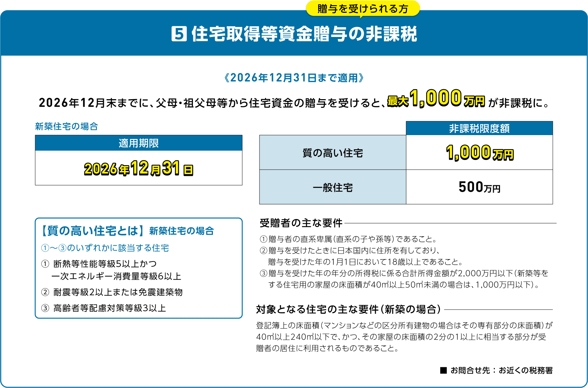588x388 pixels.
Task: Click the '一般住宅' row label
Action: click(x=333, y=187)
